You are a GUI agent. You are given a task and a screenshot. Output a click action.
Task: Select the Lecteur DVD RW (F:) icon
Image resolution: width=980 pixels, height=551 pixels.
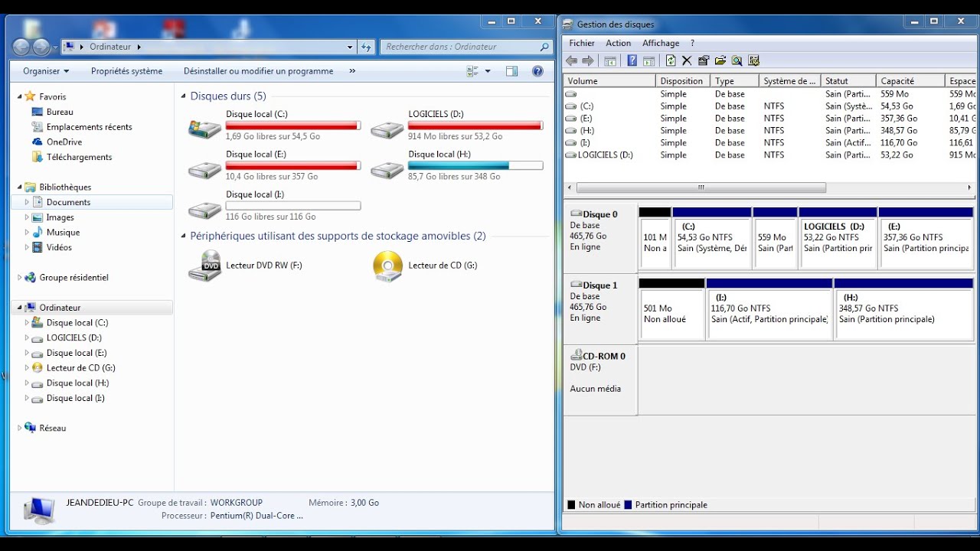[204, 266]
